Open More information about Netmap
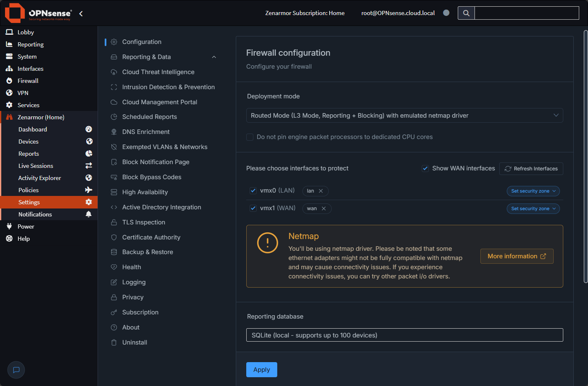This screenshot has width=588, height=386. pyautogui.click(x=517, y=256)
